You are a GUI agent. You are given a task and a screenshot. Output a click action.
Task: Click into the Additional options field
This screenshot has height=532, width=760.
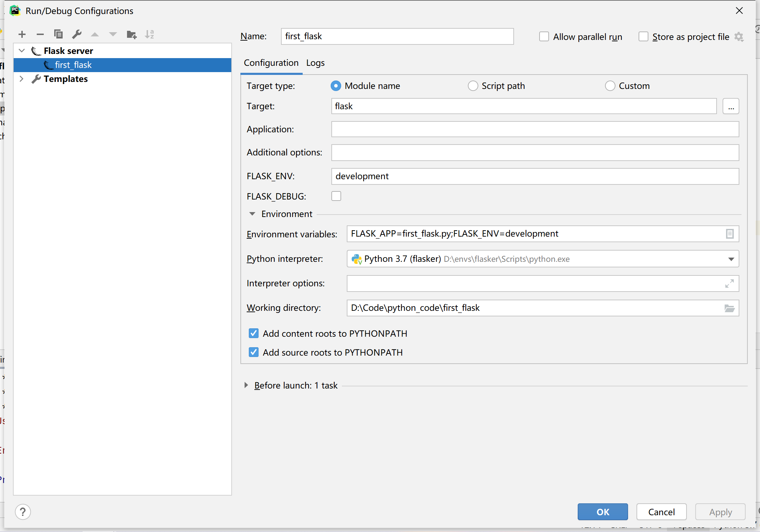[535, 153]
